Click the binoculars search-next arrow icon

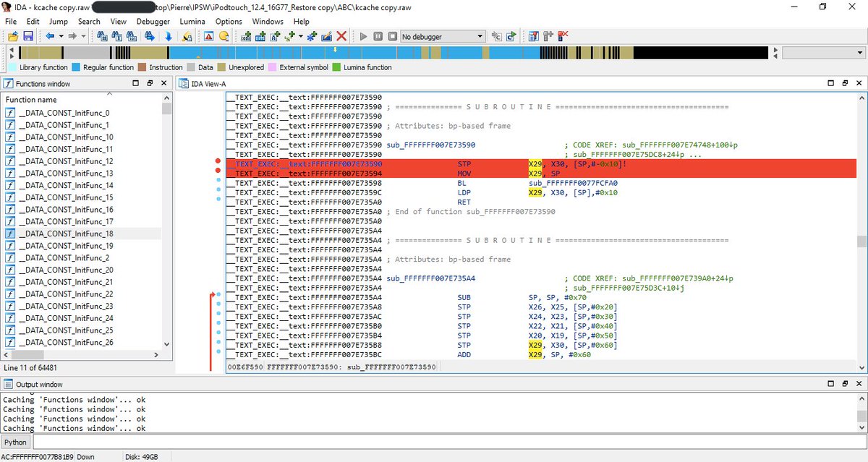coord(150,36)
